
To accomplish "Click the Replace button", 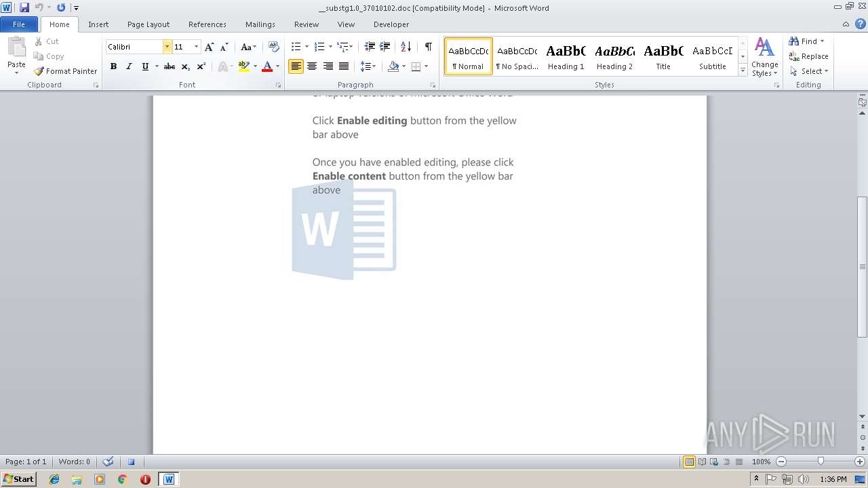I will [808, 56].
